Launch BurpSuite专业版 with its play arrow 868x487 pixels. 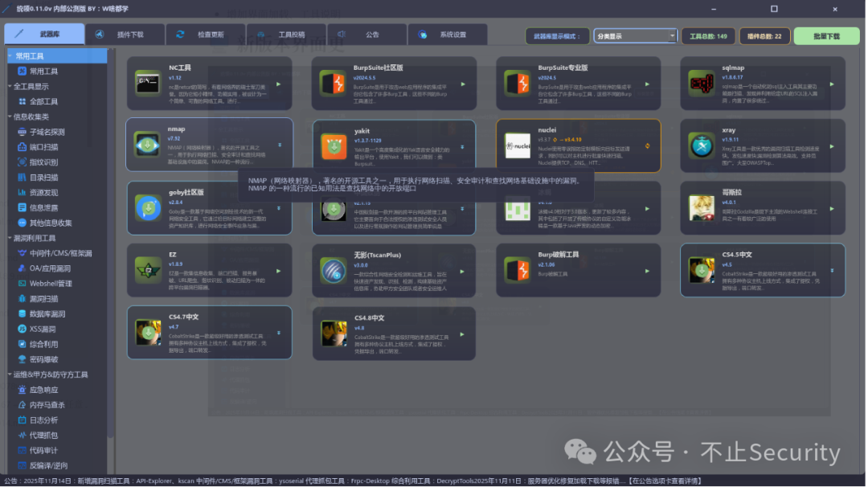[647, 84]
